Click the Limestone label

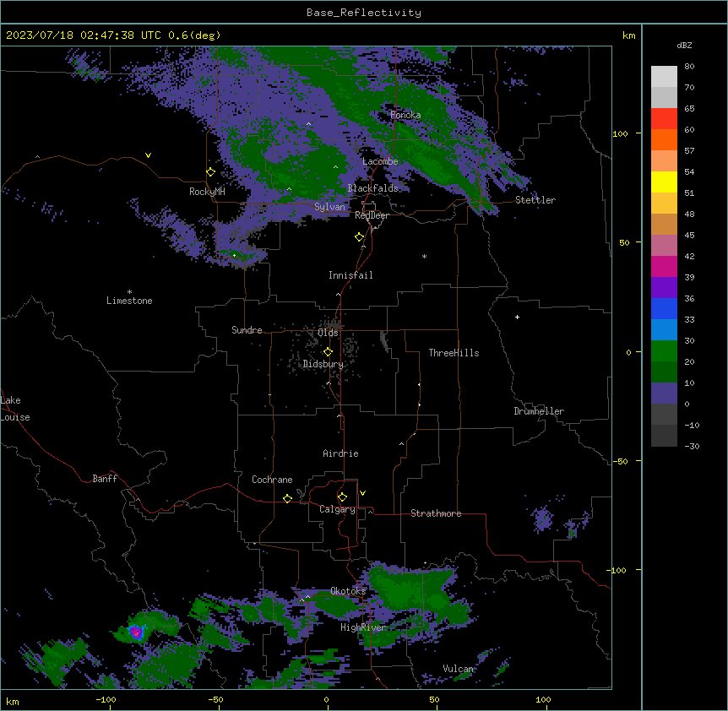click(x=129, y=301)
